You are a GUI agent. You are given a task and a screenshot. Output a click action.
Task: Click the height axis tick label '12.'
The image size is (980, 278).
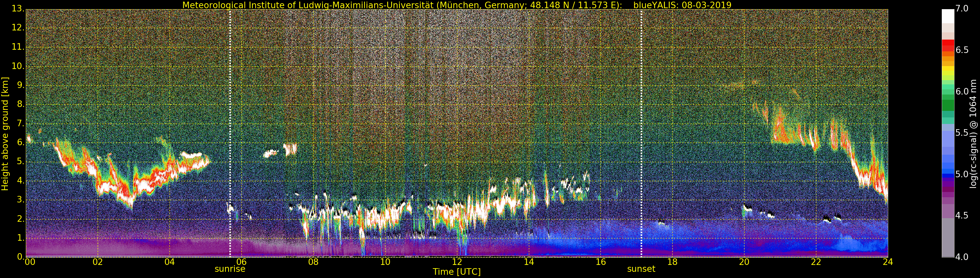pos(18,28)
